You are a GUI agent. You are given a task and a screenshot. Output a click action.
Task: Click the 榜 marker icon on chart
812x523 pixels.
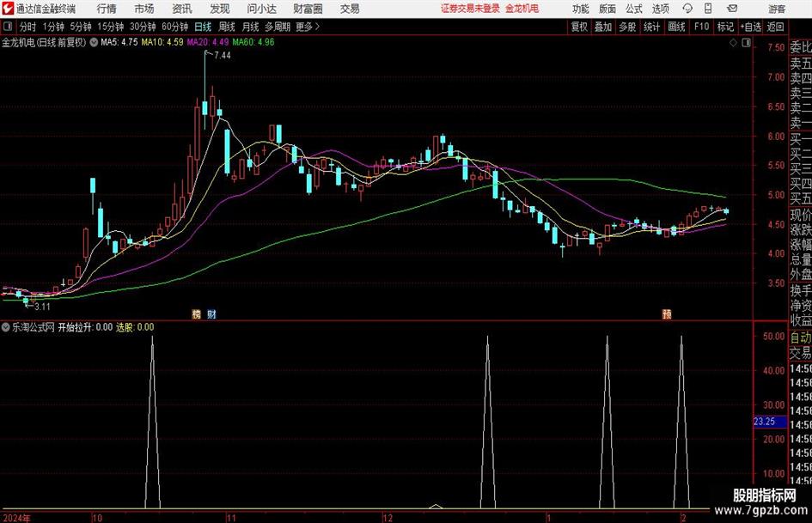tap(196, 313)
